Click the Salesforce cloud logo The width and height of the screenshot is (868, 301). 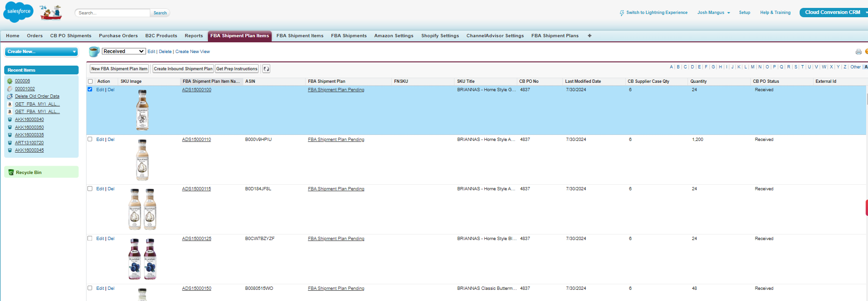[x=19, y=12]
